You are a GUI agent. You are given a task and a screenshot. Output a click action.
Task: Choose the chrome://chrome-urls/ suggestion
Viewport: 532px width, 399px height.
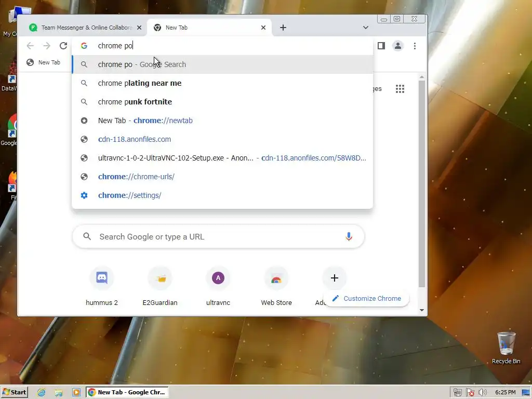tap(222, 177)
